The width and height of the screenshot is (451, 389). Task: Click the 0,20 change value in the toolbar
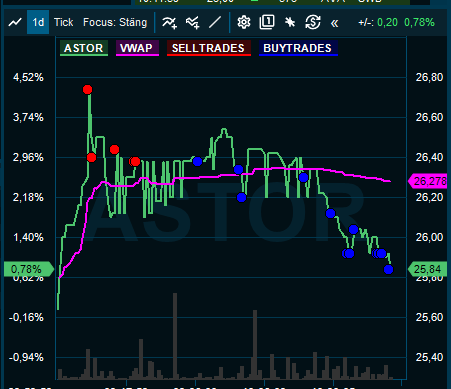(387, 22)
